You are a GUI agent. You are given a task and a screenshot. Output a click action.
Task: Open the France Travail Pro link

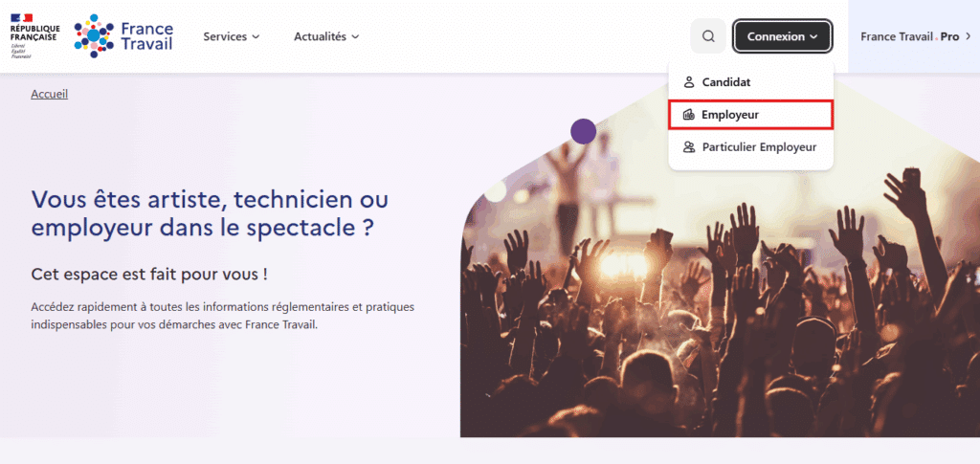[909, 36]
